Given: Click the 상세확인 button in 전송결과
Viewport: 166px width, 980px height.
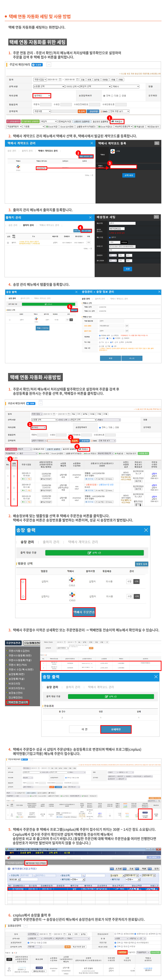Looking at the screenshot, I should (x=116, y=729).
